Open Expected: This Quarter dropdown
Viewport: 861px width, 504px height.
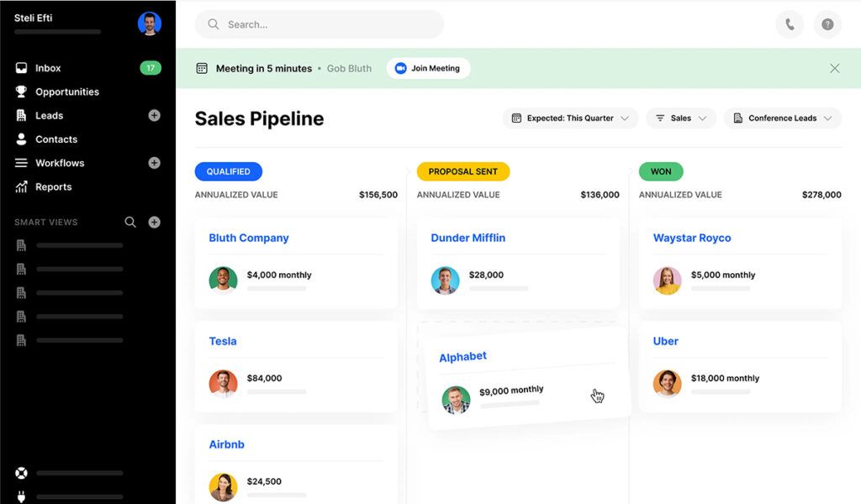[570, 118]
